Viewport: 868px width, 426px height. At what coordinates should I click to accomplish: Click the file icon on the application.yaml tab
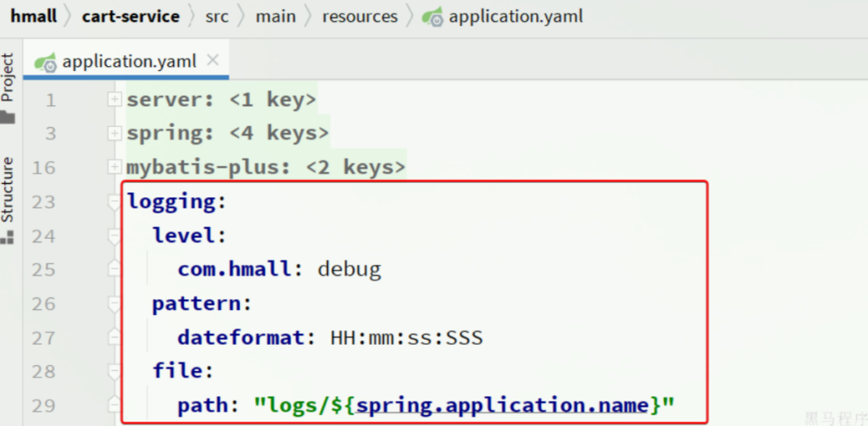46,62
